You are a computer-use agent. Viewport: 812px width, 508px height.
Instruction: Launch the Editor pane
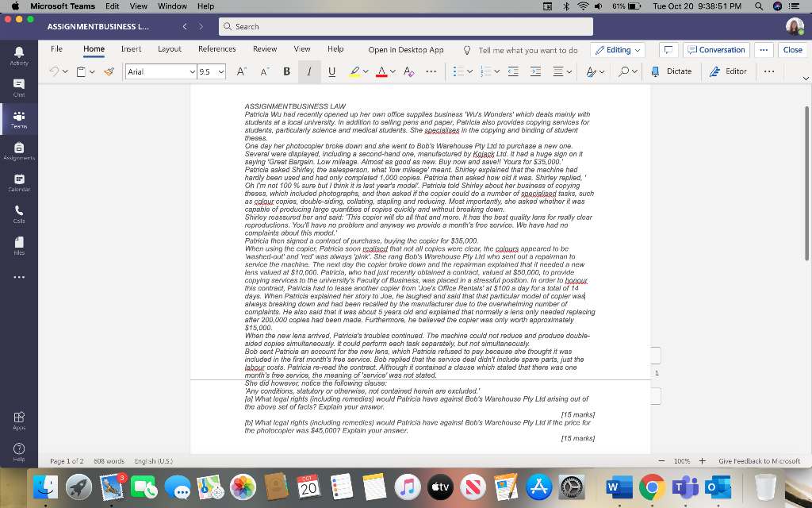point(729,71)
